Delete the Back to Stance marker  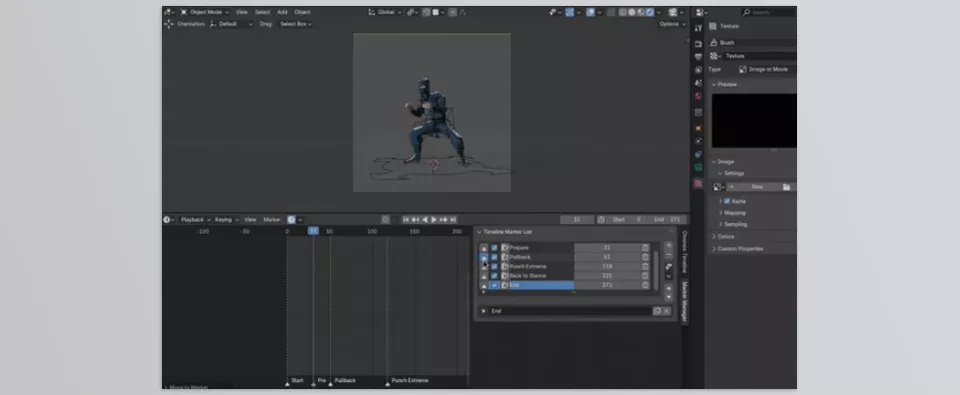tap(645, 276)
